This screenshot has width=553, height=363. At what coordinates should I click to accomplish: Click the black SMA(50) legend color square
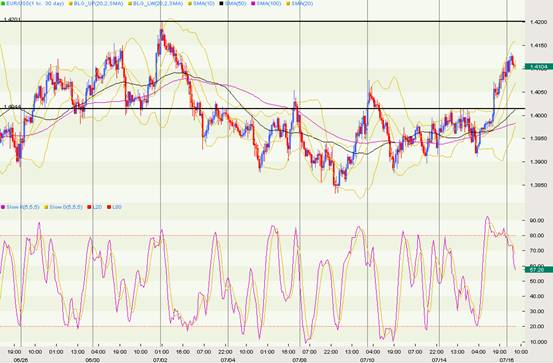tap(221, 4)
